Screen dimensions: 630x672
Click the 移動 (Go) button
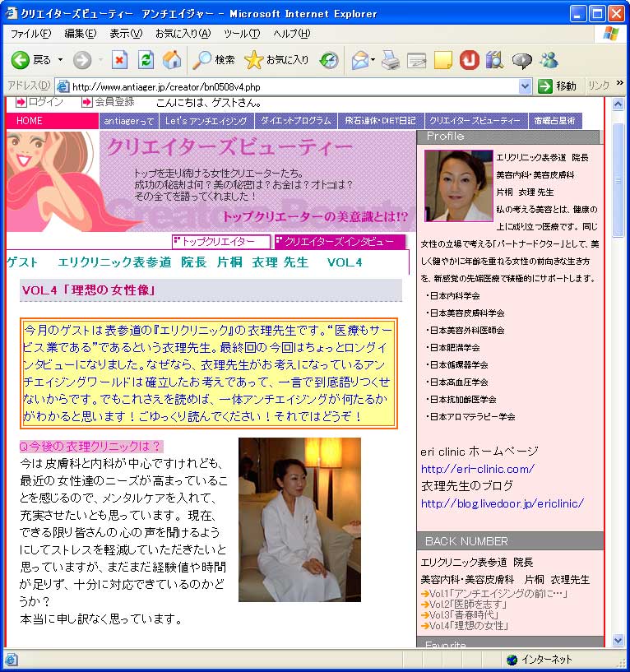tap(558, 86)
